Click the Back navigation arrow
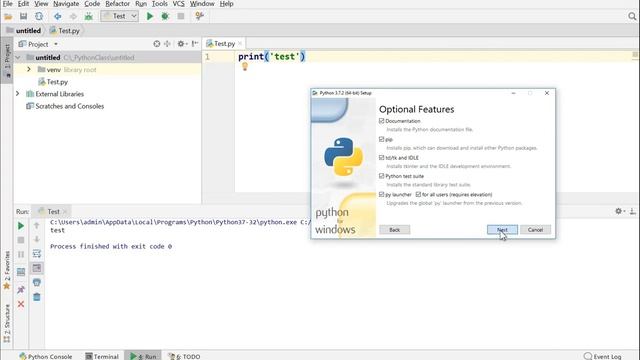Image resolution: width=640 pixels, height=360 pixels. tap(58, 16)
